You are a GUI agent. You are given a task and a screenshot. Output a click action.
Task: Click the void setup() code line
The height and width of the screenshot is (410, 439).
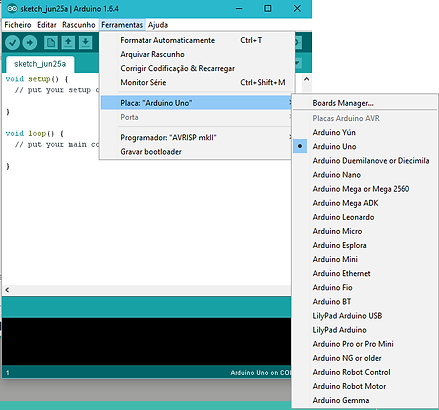coord(37,79)
